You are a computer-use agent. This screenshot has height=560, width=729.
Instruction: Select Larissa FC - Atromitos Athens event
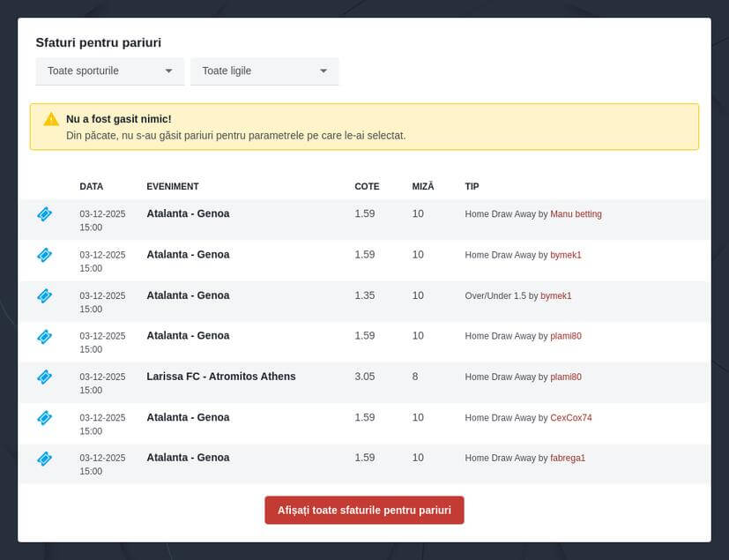221,377
